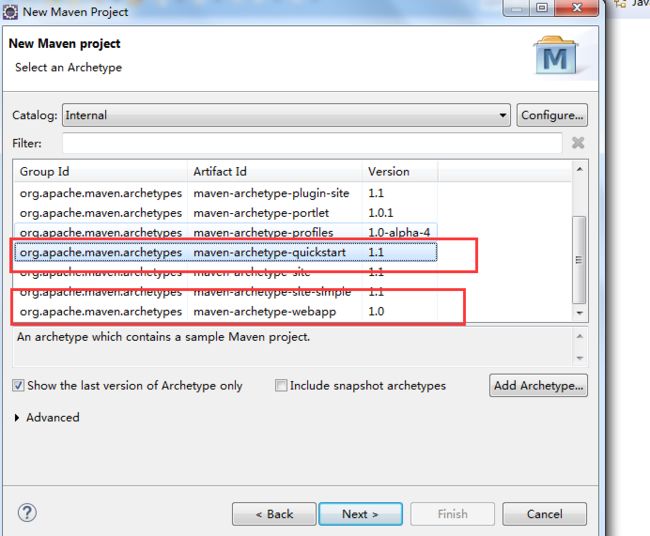Click the Next > button
Viewport: 650px width, 536px height.
point(360,514)
